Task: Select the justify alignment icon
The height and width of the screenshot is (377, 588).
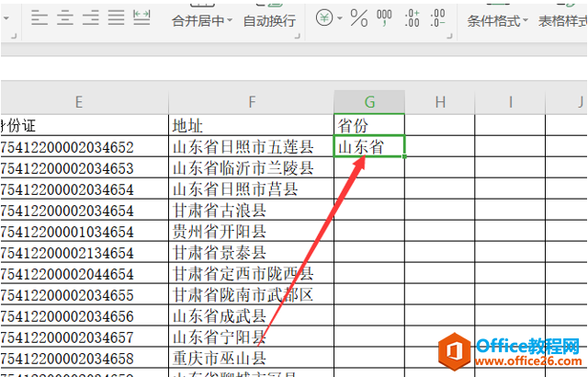Action: (116, 17)
